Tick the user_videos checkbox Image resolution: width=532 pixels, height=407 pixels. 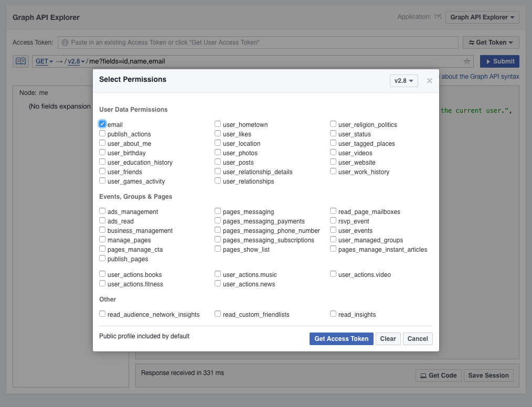click(333, 152)
